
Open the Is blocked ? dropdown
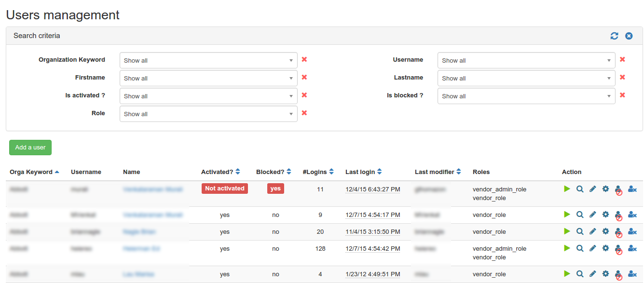point(526,96)
